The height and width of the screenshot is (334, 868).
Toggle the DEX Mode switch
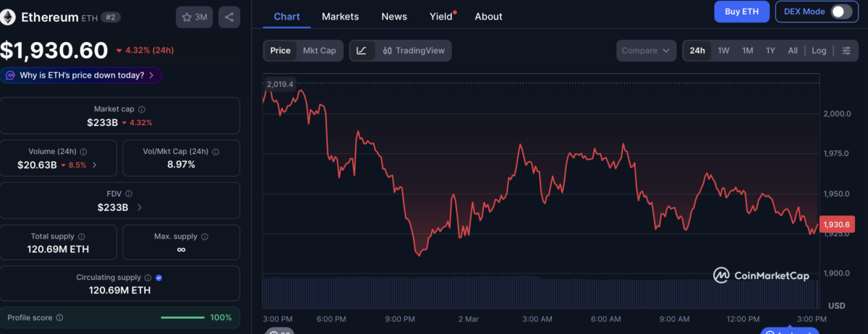[841, 12]
